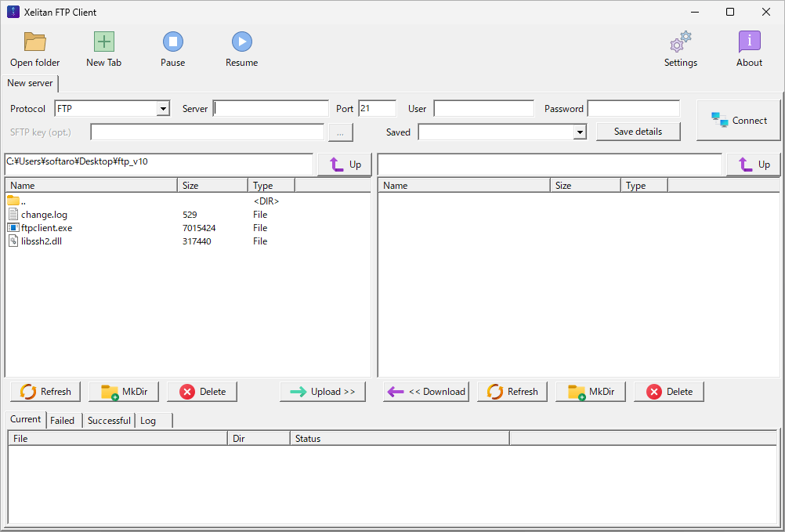Focus the Server input field
Screen dimensions: 785x532
point(271,109)
